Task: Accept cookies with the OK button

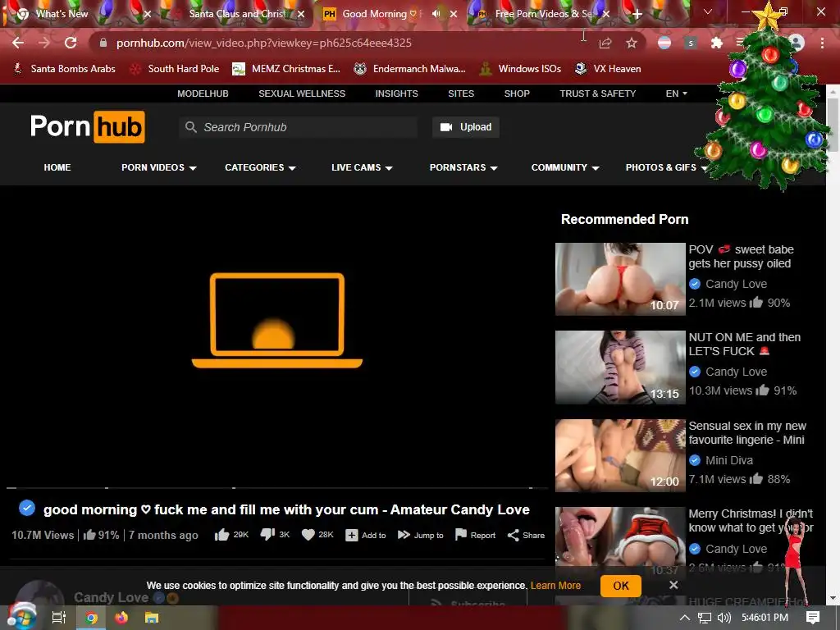Action: [620, 586]
